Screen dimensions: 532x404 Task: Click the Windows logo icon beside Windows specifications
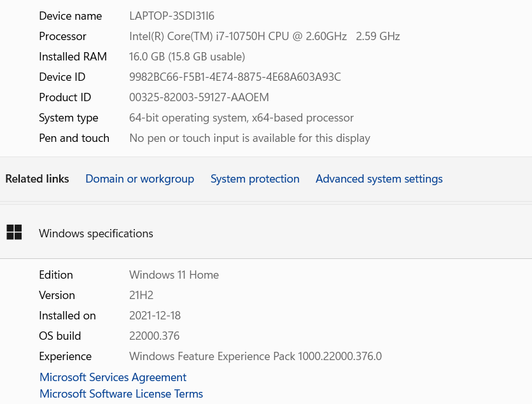[x=14, y=232]
